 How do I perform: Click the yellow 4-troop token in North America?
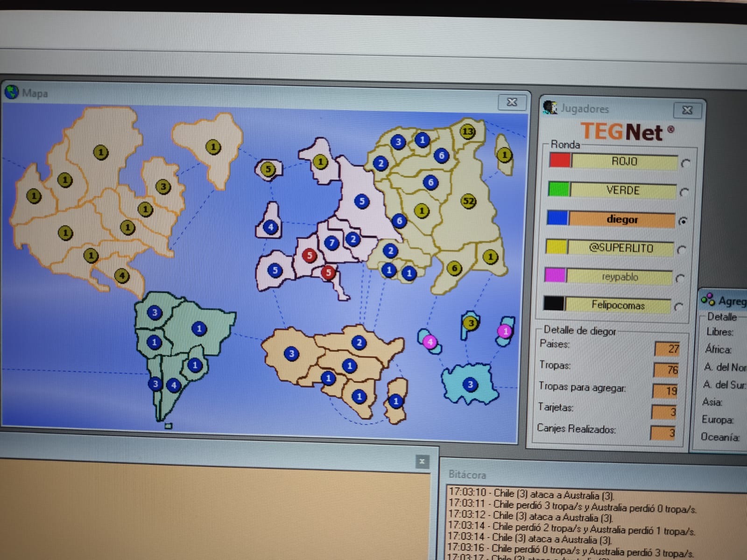click(x=122, y=275)
